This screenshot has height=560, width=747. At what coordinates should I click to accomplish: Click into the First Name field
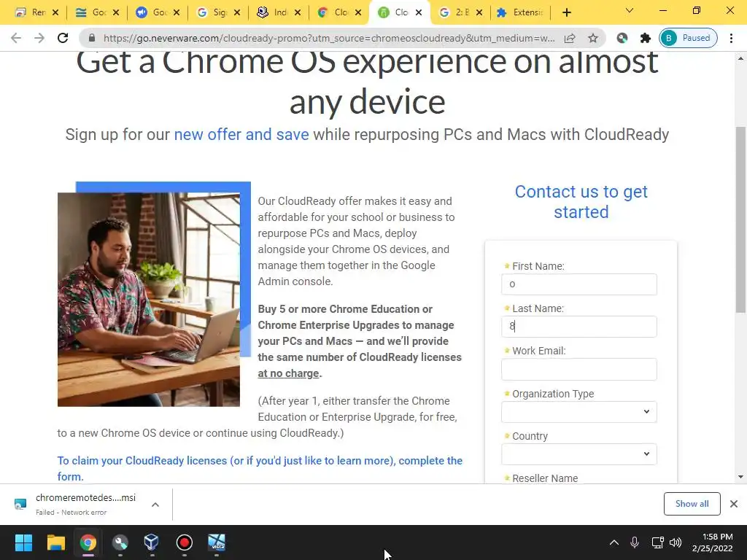[x=578, y=284]
